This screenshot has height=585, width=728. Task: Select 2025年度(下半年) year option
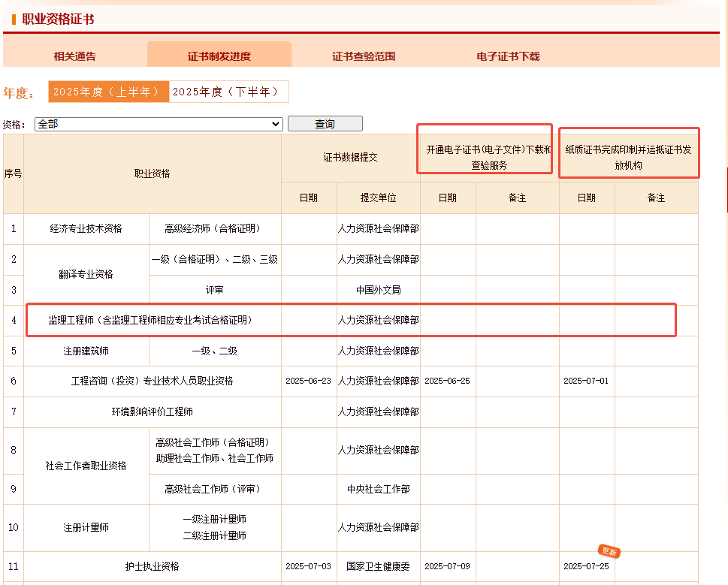click(x=228, y=92)
